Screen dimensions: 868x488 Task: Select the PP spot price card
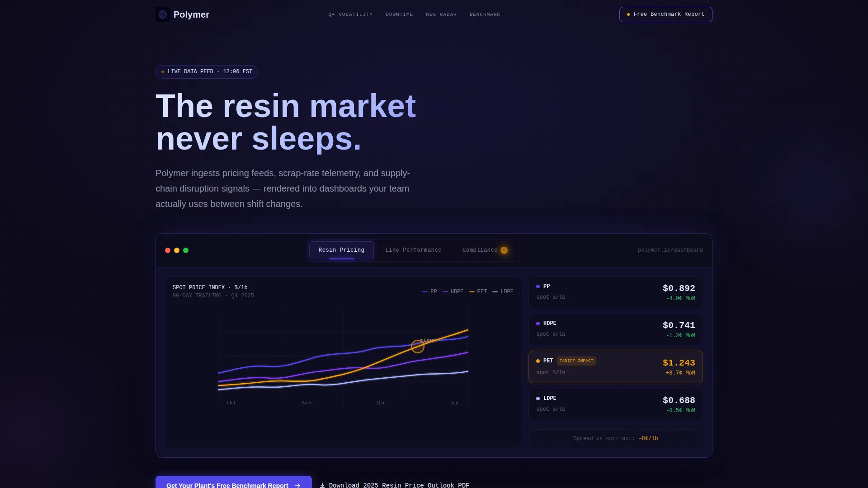615,292
